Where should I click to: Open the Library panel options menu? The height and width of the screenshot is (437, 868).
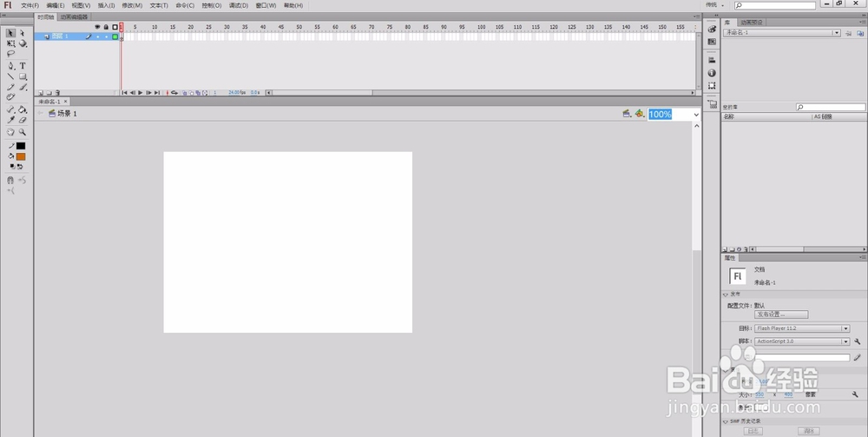click(863, 22)
